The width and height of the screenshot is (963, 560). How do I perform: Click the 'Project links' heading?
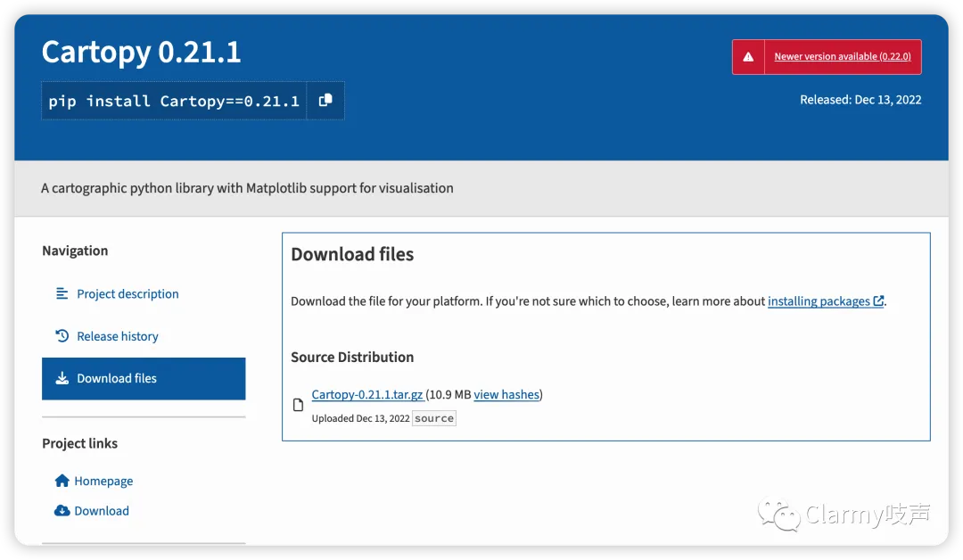[x=80, y=443]
